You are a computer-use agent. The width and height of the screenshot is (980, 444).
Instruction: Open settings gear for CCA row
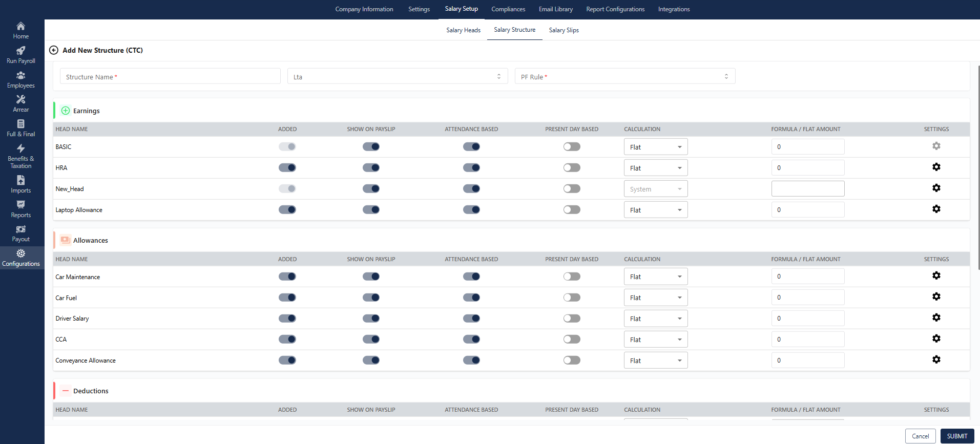click(936, 339)
